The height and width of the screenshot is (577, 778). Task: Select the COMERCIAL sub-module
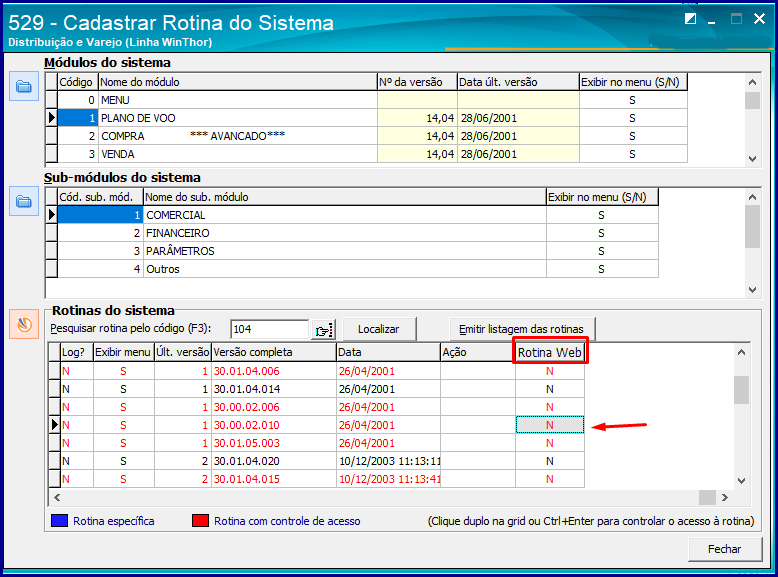352,215
